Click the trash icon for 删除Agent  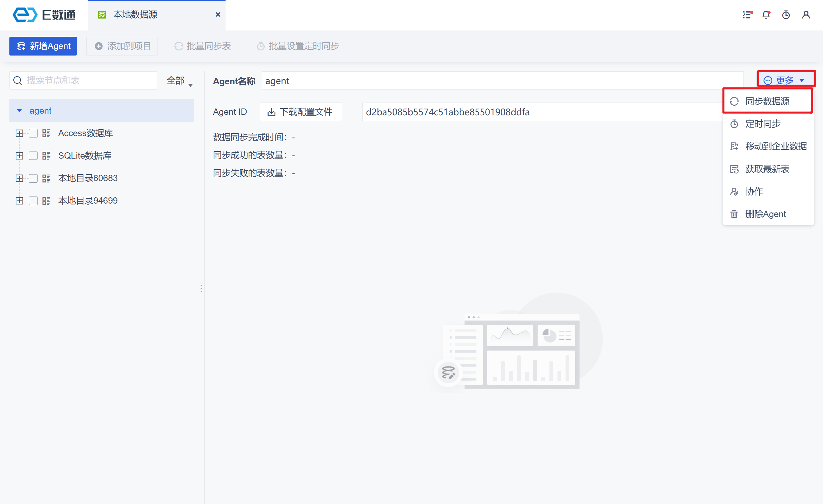(x=734, y=214)
